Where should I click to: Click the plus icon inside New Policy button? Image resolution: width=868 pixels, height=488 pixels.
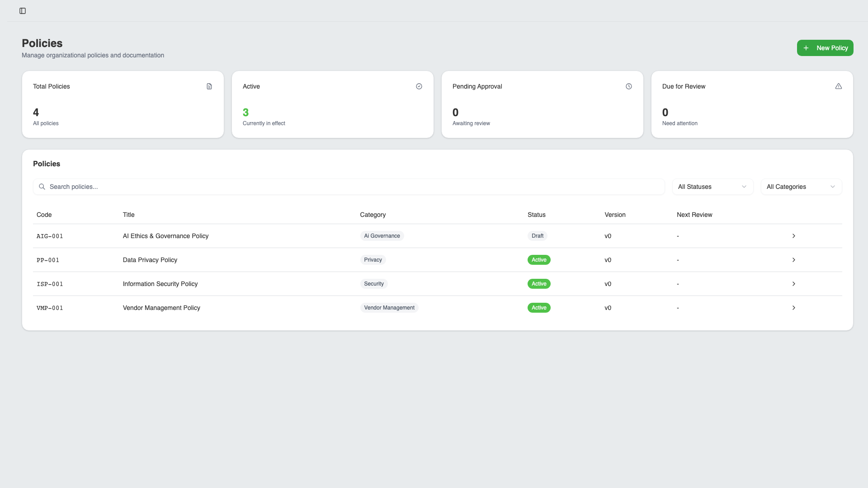click(x=806, y=47)
